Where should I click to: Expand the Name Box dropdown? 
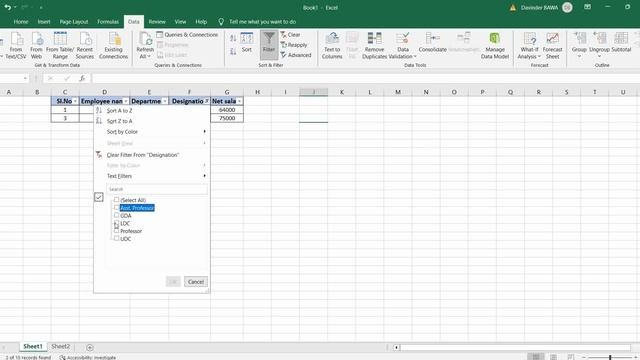click(x=25, y=78)
